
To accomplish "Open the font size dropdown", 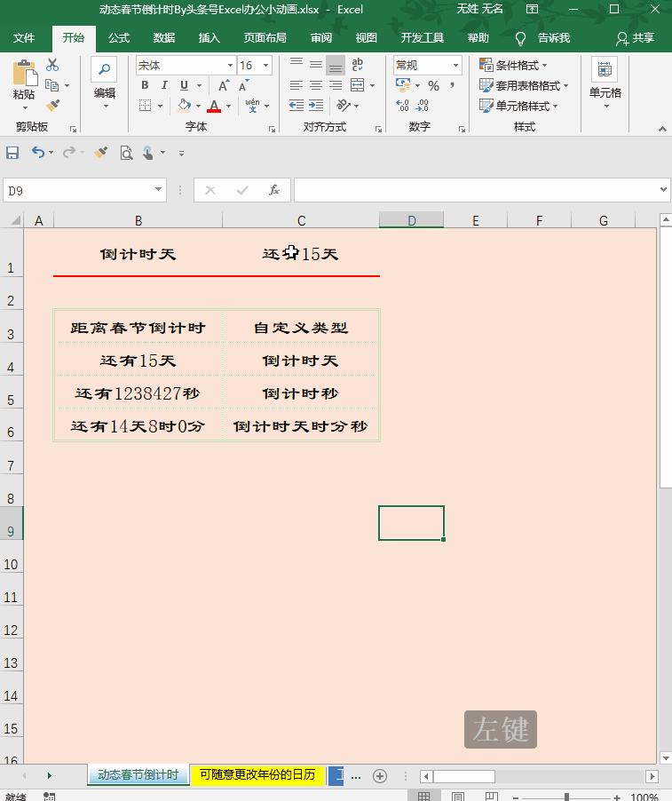I will click(x=266, y=66).
